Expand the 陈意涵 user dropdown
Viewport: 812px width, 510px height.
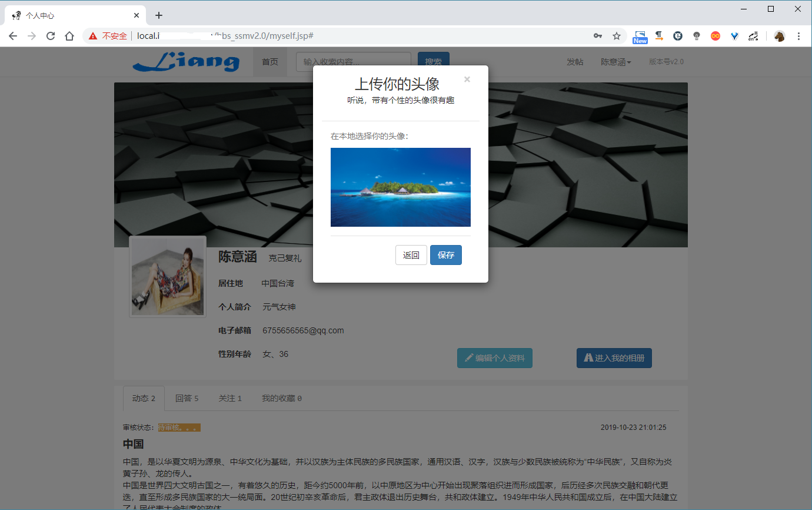pos(616,62)
